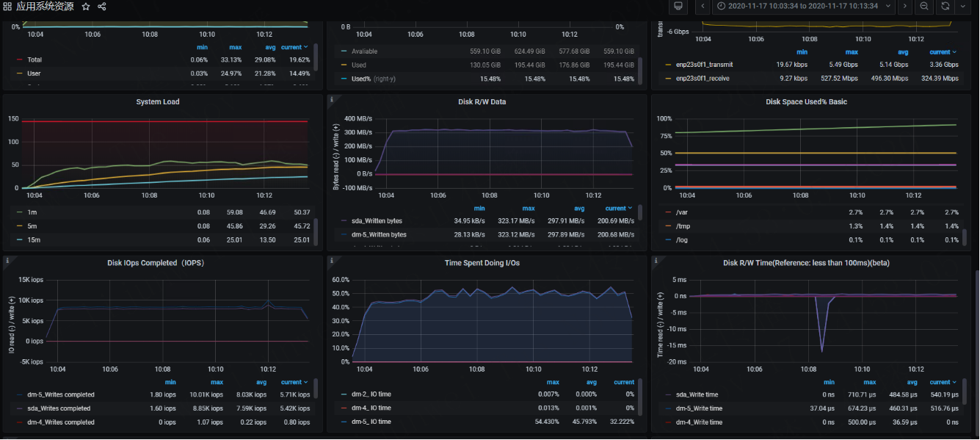This screenshot has height=440, width=980.
Task: Sort Disk R/W Data legend by max
Action: point(529,209)
